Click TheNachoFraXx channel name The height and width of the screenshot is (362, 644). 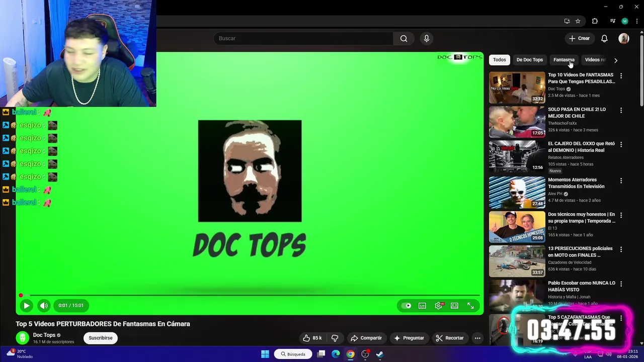click(562, 123)
